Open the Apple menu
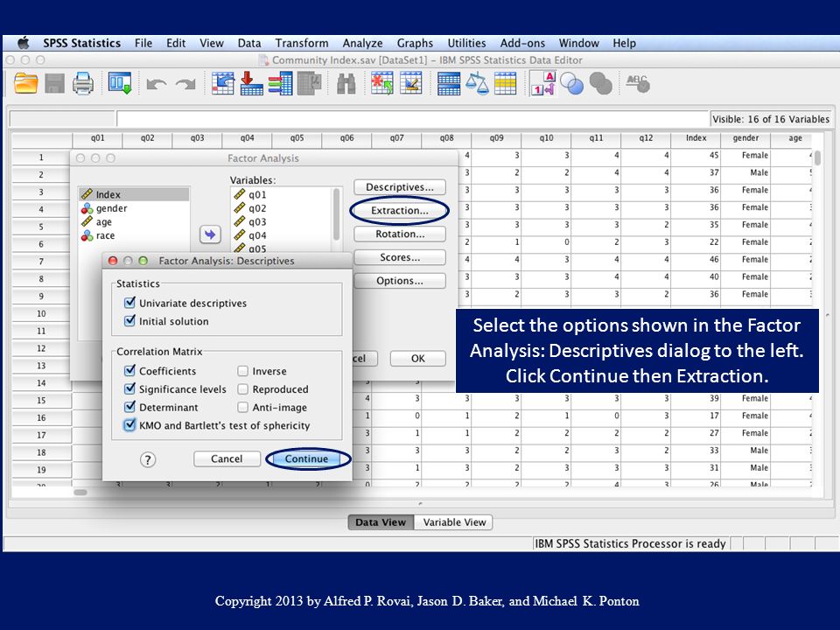The width and height of the screenshot is (840, 630). (24, 43)
